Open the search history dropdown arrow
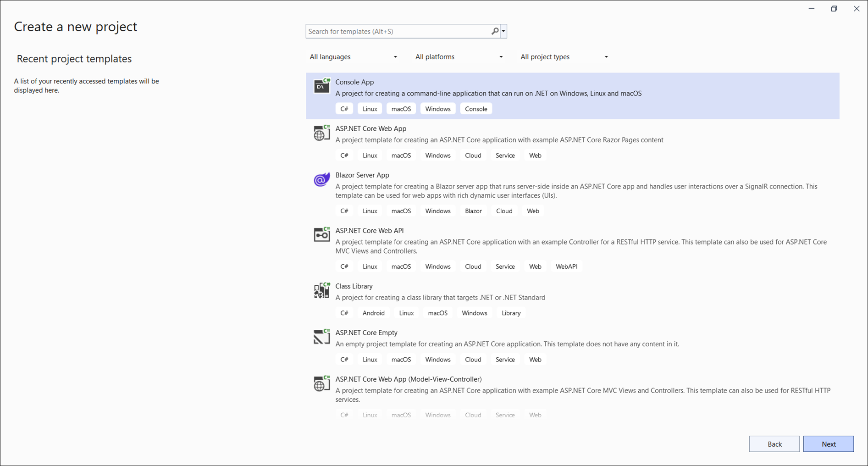This screenshot has height=466, width=868. coord(503,31)
